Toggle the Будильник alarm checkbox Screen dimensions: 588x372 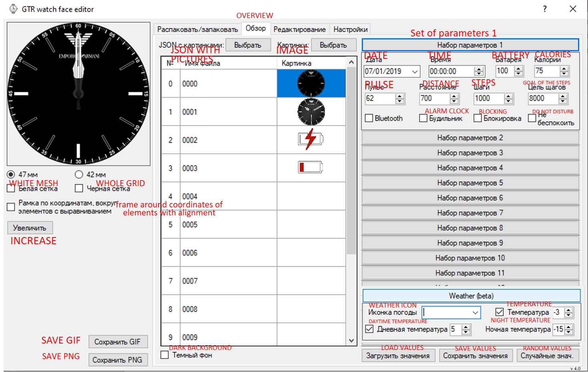(x=423, y=118)
